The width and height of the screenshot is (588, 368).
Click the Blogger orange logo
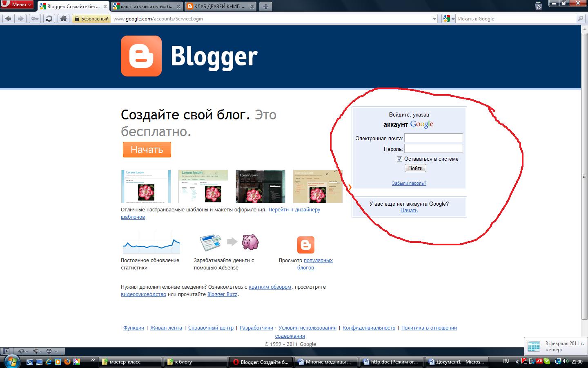(141, 56)
